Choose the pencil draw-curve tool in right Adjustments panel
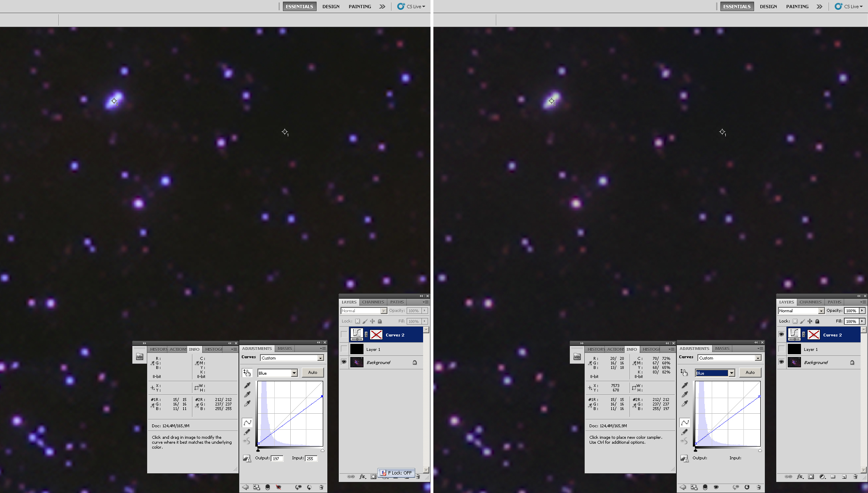Image resolution: width=868 pixels, height=493 pixels. point(685,432)
